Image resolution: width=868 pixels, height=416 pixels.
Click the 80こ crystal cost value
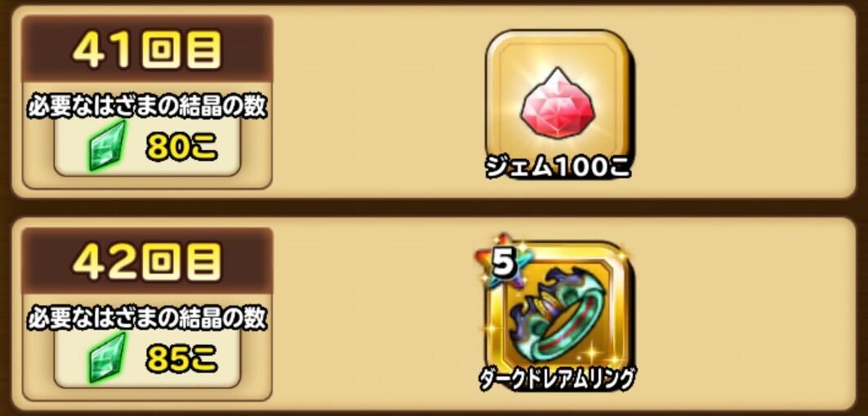point(181,147)
